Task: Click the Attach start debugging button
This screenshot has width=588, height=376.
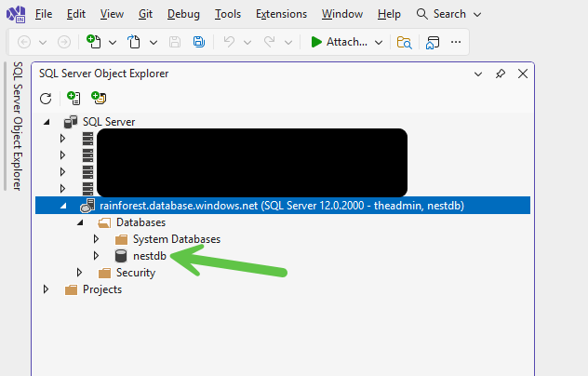Action: 340,42
